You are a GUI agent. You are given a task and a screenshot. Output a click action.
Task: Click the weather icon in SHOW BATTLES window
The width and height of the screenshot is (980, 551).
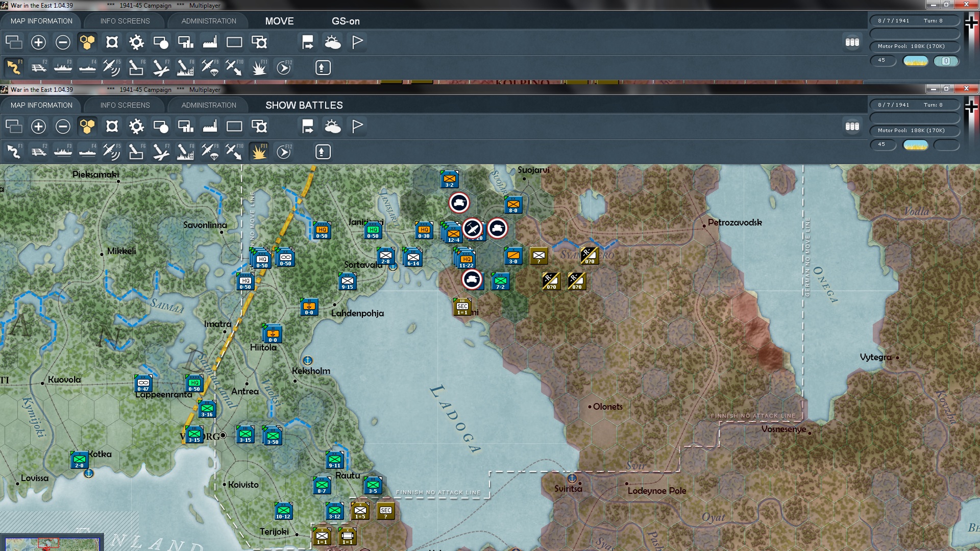(333, 127)
